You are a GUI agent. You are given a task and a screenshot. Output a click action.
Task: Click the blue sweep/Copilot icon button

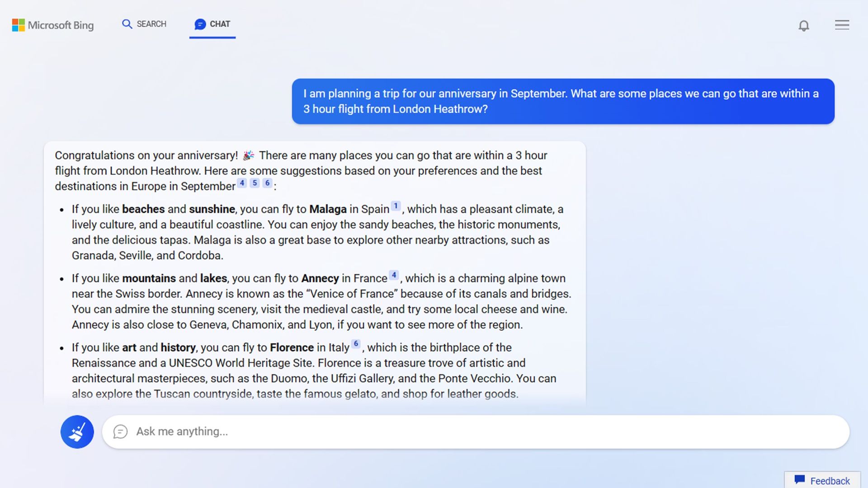(x=76, y=432)
